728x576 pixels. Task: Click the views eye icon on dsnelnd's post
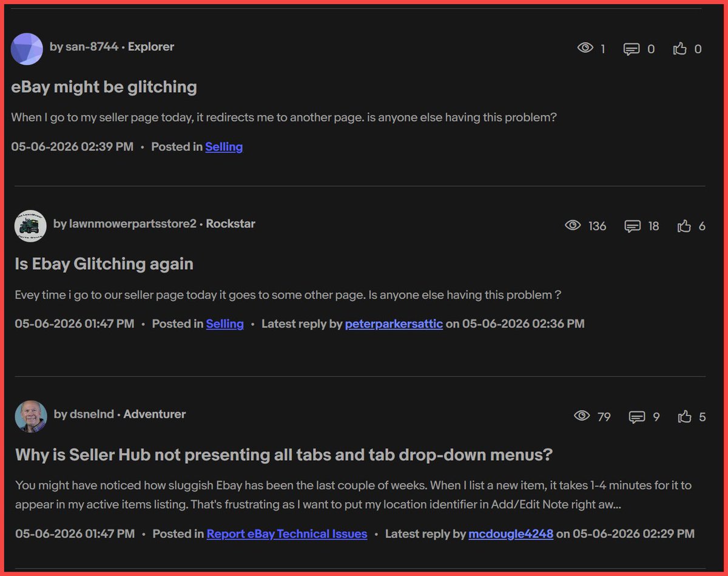(582, 416)
